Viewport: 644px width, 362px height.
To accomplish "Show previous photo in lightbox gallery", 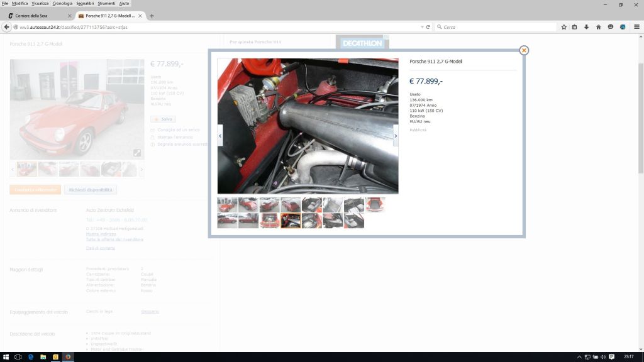I will click(x=220, y=136).
